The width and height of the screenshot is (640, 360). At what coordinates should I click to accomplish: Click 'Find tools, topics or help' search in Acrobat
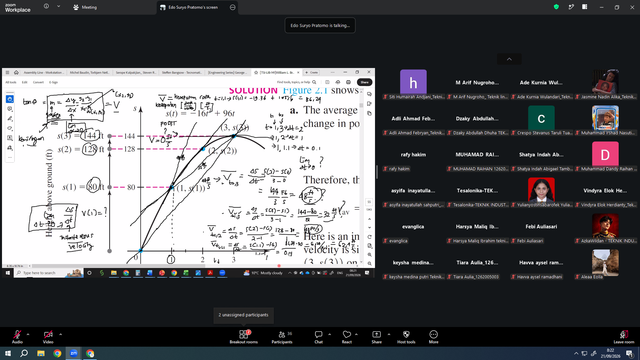point(297,82)
